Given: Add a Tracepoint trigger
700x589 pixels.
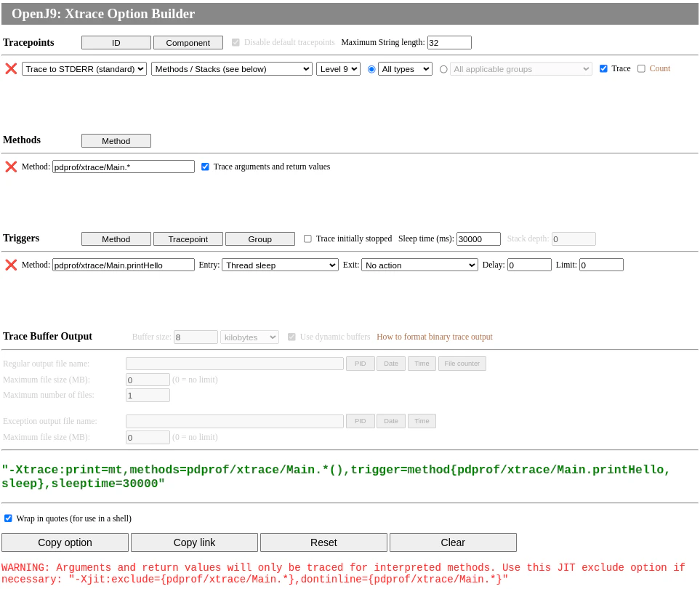Looking at the screenshot, I should pyautogui.click(x=188, y=239).
